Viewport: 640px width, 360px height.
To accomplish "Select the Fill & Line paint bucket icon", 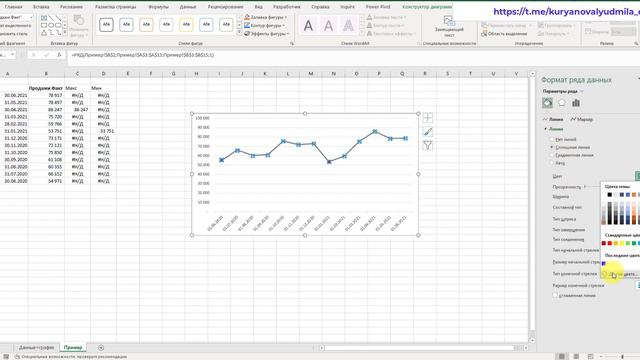I will (547, 103).
